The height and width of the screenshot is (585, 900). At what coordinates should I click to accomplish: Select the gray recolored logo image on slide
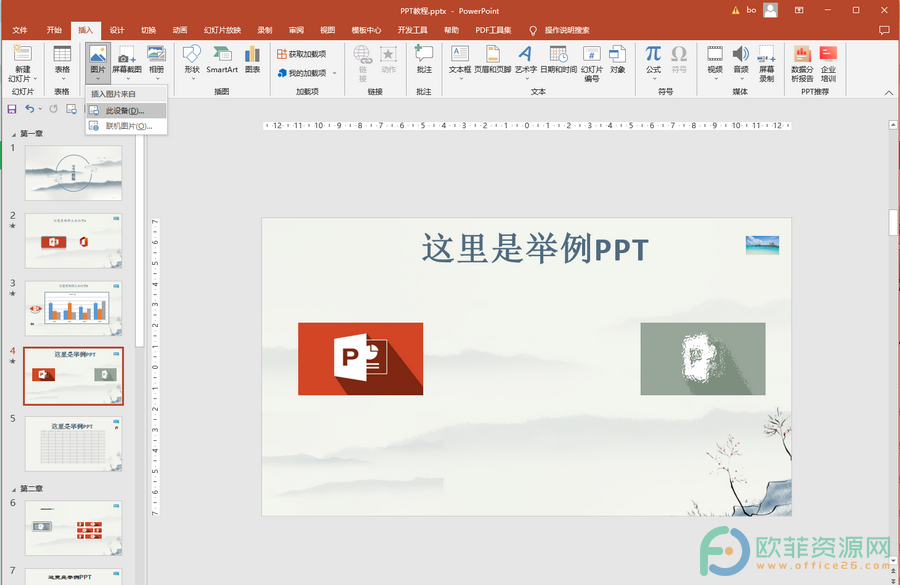click(703, 359)
